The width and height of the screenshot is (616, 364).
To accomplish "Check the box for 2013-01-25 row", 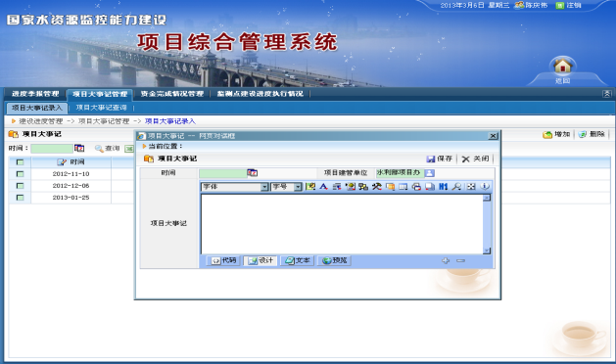I will [20, 197].
